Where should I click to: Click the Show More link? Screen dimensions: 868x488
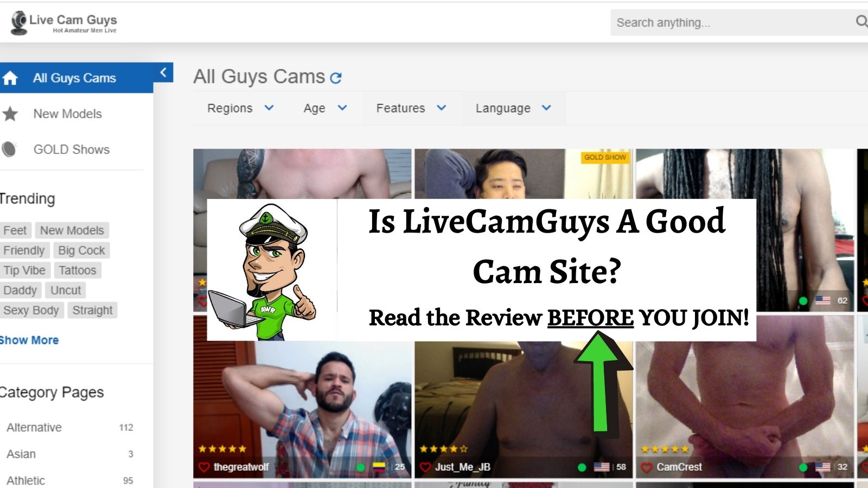pos(29,340)
